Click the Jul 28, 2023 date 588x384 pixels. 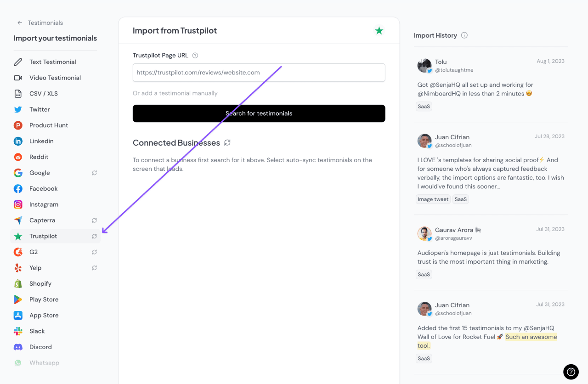pos(549,136)
